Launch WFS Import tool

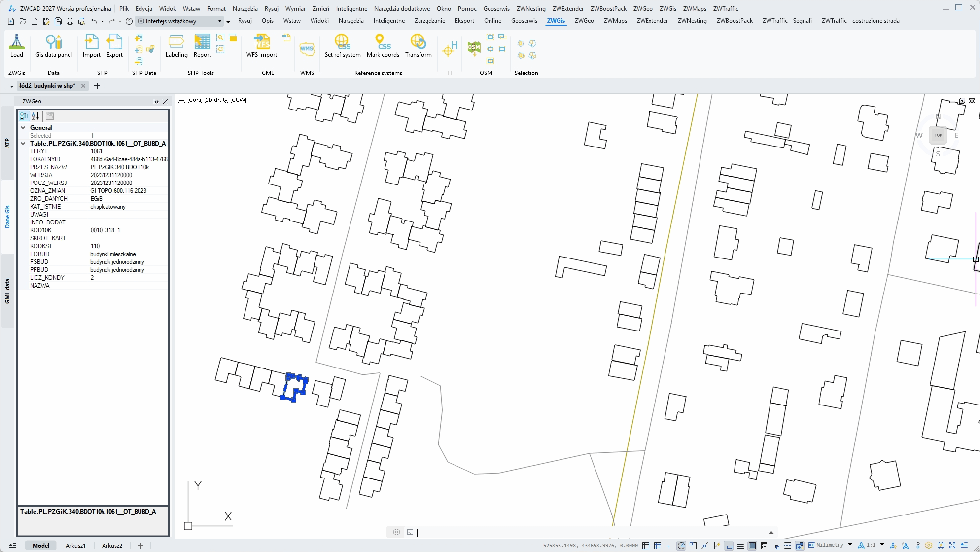click(x=262, y=45)
